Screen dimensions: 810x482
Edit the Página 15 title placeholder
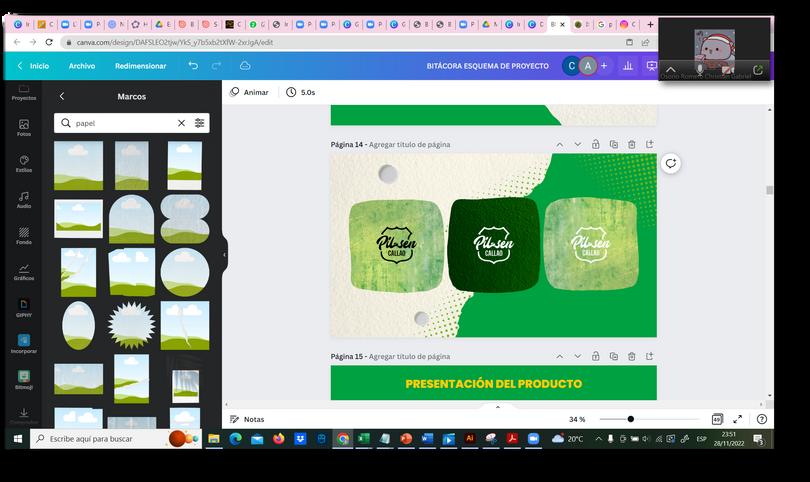click(409, 356)
